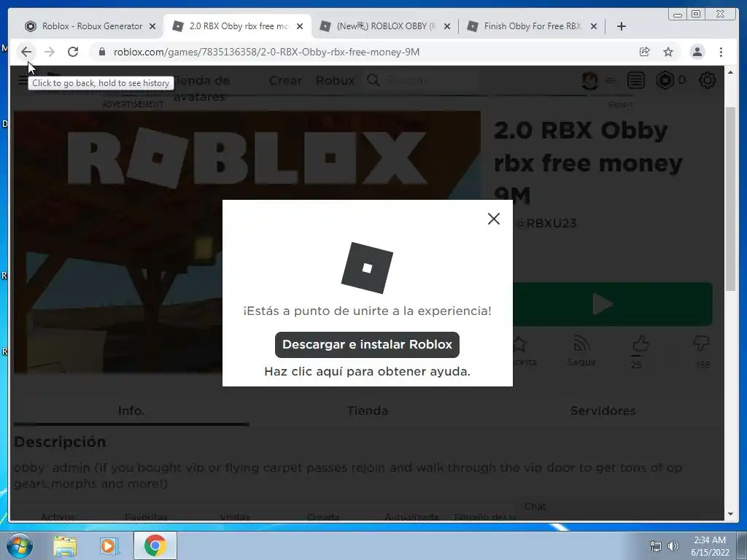Open a new browser tab
Viewport: 747px width, 560px height.
[x=622, y=26]
